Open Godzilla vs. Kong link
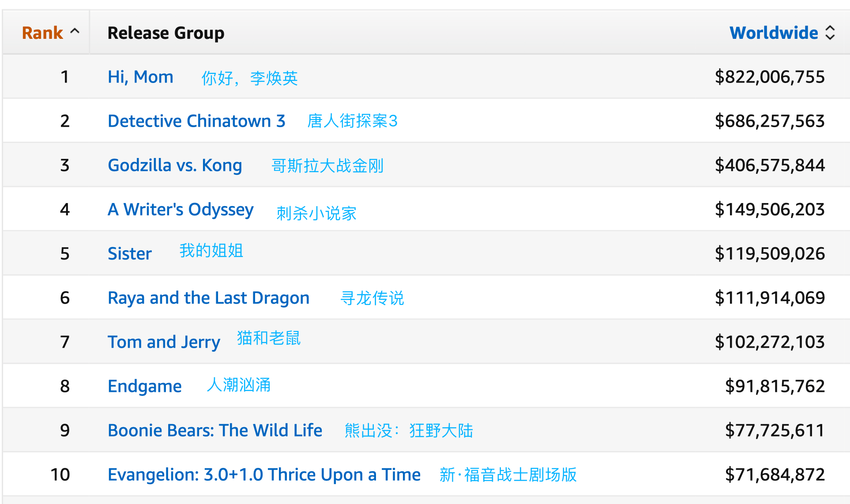850x504 pixels. (175, 165)
